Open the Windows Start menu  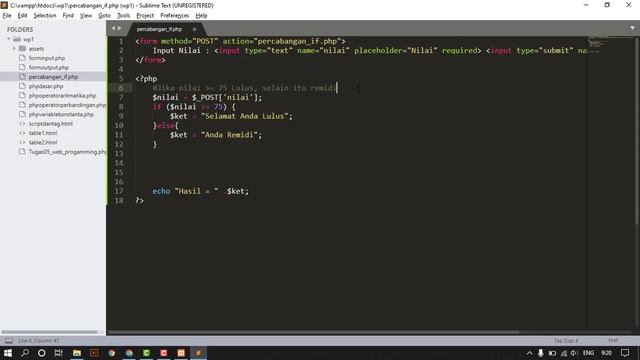[7, 353]
